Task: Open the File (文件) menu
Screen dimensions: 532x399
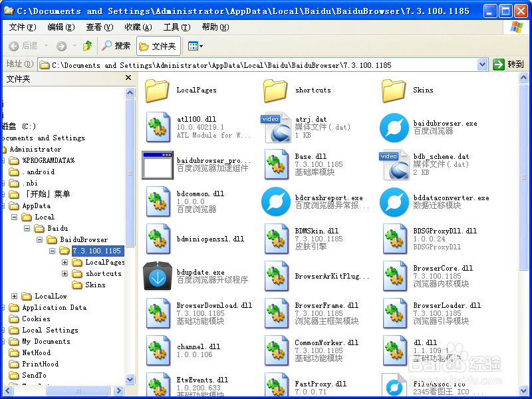Action: [x=23, y=27]
